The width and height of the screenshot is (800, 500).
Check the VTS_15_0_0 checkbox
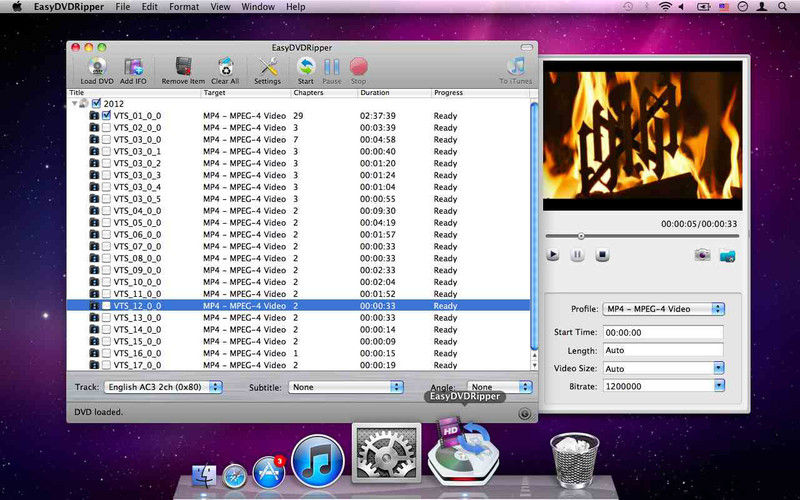[106, 341]
